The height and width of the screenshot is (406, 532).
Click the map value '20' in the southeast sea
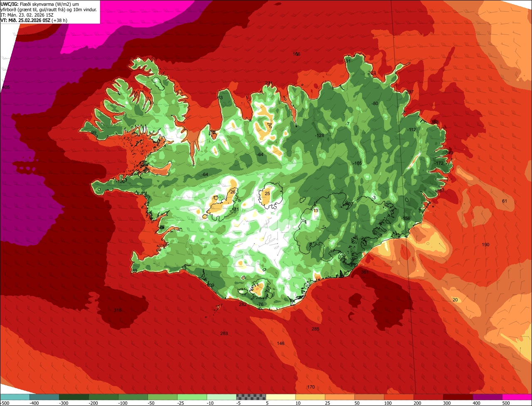click(455, 300)
